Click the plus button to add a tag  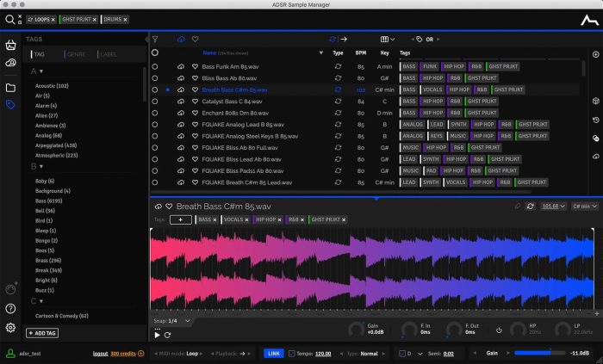[x=180, y=219]
